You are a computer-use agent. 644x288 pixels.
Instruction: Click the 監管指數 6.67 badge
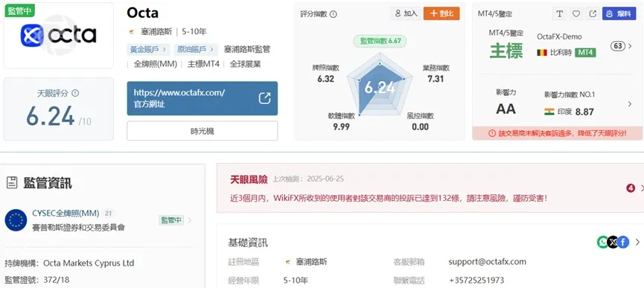pos(380,41)
